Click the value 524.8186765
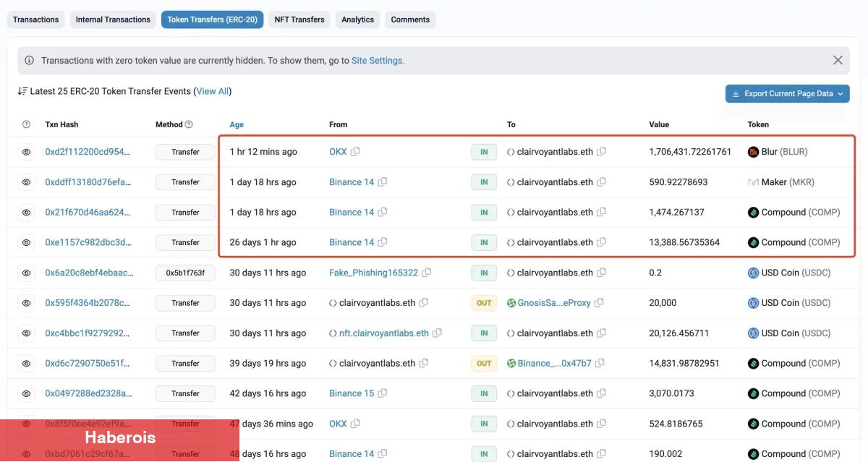 point(676,424)
